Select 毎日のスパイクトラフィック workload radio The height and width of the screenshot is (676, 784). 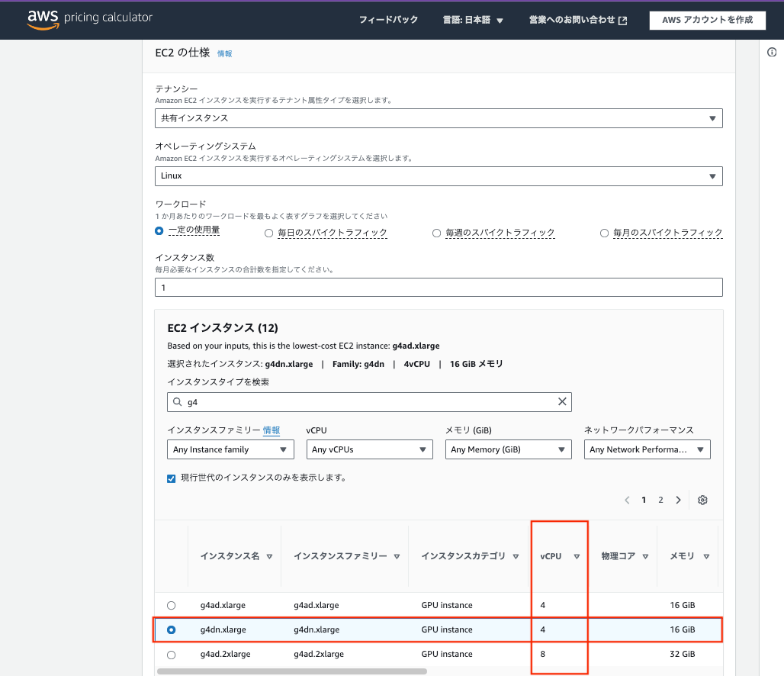[x=269, y=233]
